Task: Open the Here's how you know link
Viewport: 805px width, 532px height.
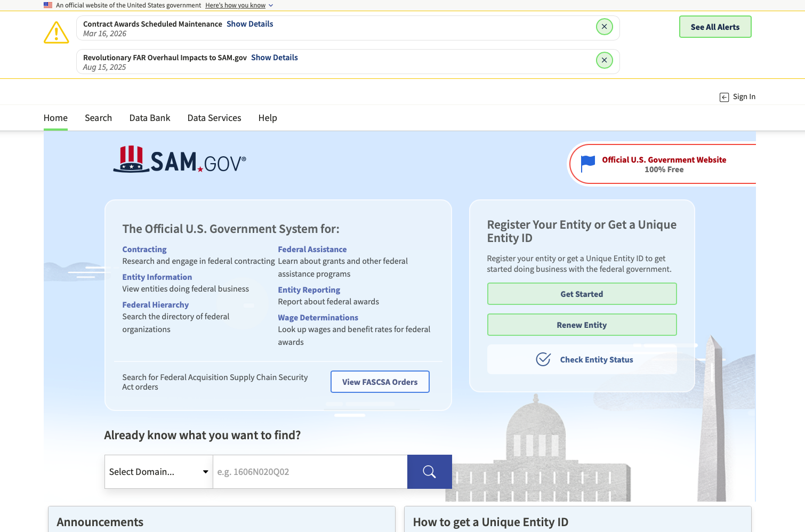Action: tap(235, 5)
